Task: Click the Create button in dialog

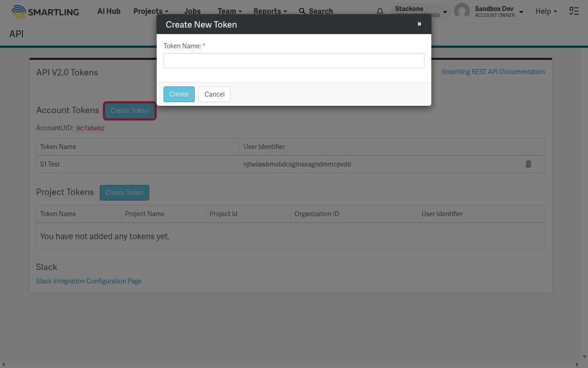Action: 179,94
